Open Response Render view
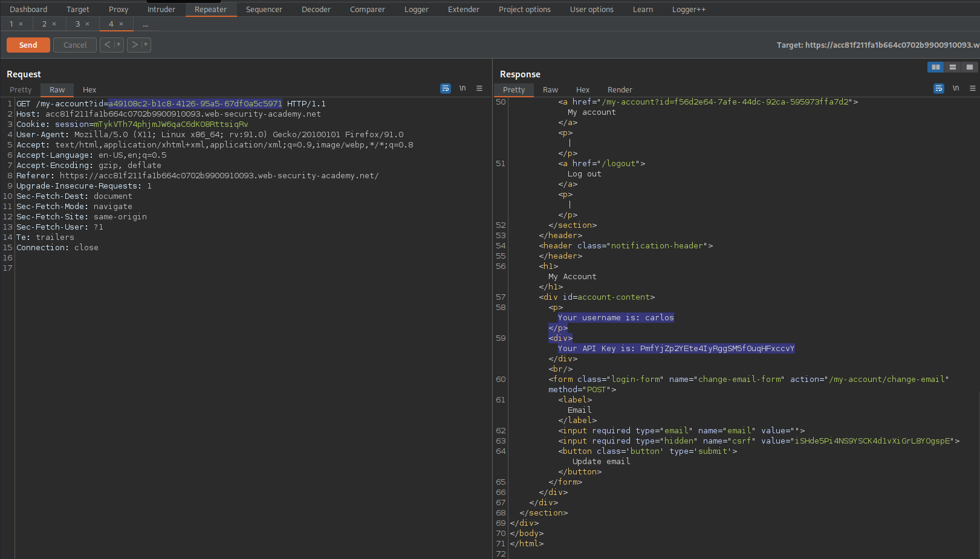 coord(620,89)
